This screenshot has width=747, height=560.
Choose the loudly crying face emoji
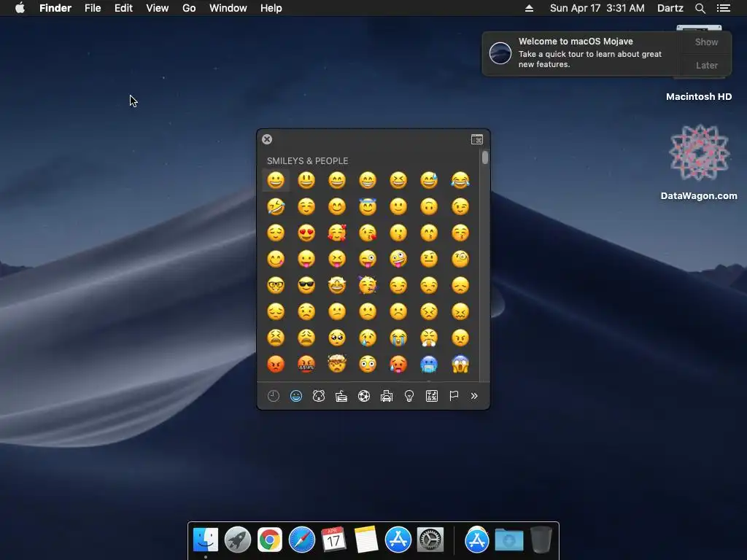tap(398, 338)
